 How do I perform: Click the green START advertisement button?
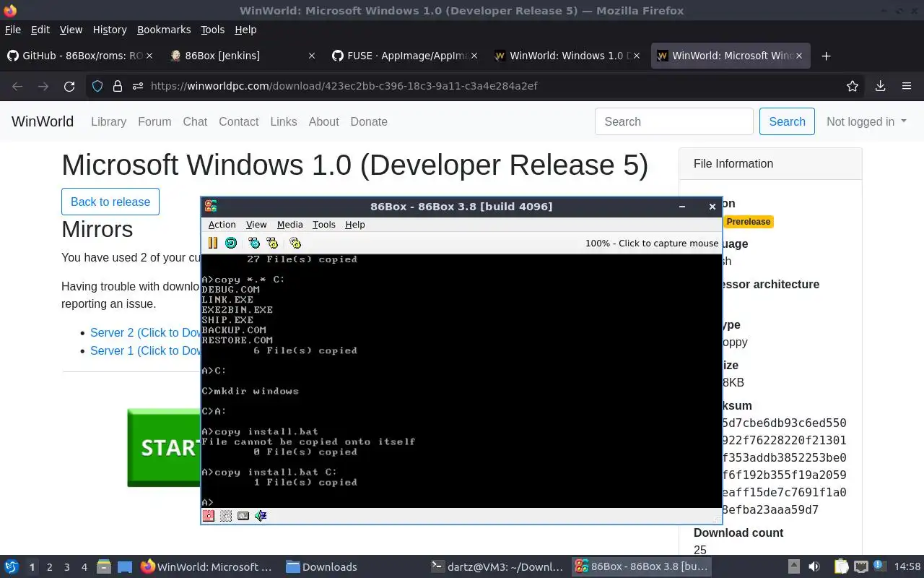(164, 448)
